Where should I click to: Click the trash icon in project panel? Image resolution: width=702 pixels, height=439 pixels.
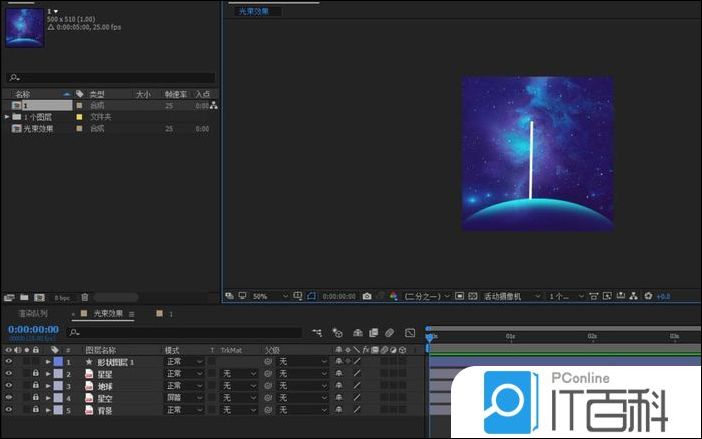[85, 297]
